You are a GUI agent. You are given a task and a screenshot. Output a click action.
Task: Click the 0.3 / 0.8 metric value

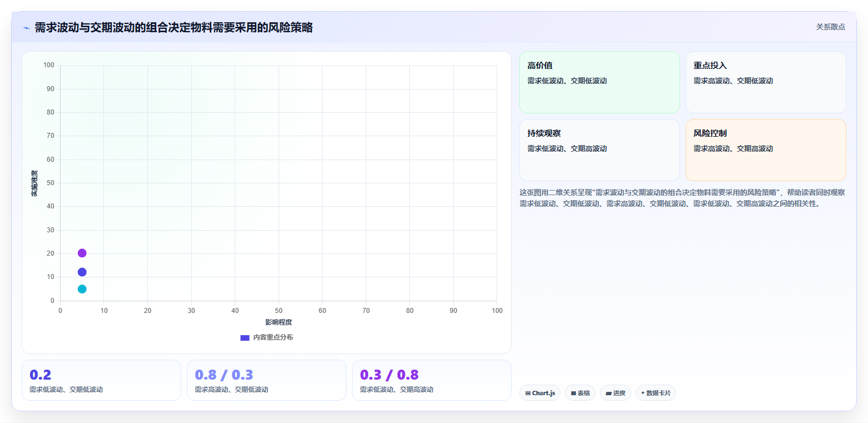point(389,375)
